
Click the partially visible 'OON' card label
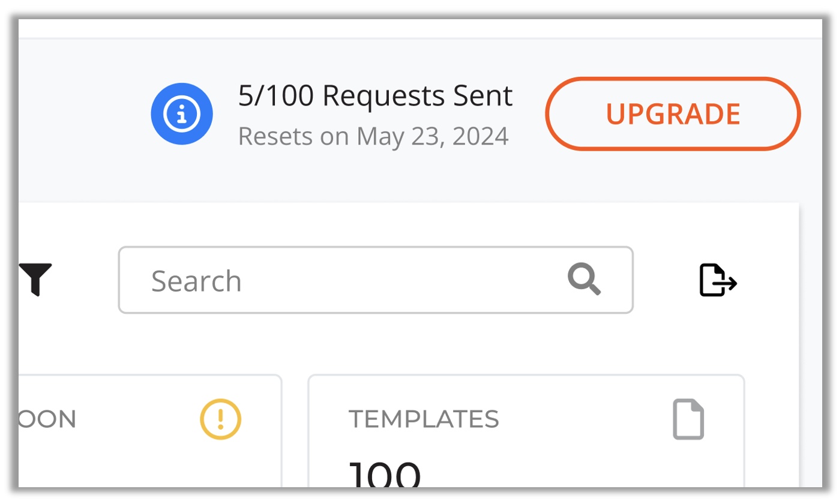47,419
